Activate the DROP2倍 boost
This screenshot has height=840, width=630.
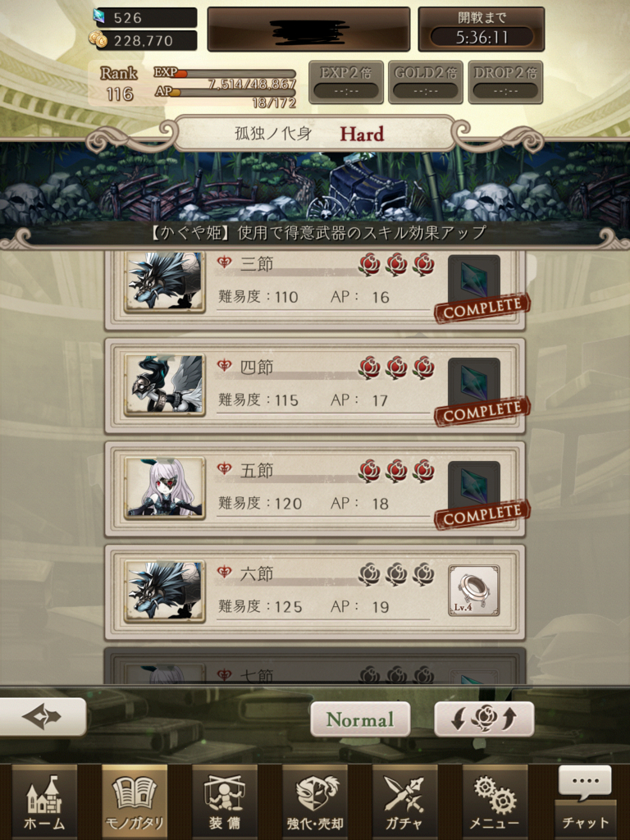coord(505,82)
